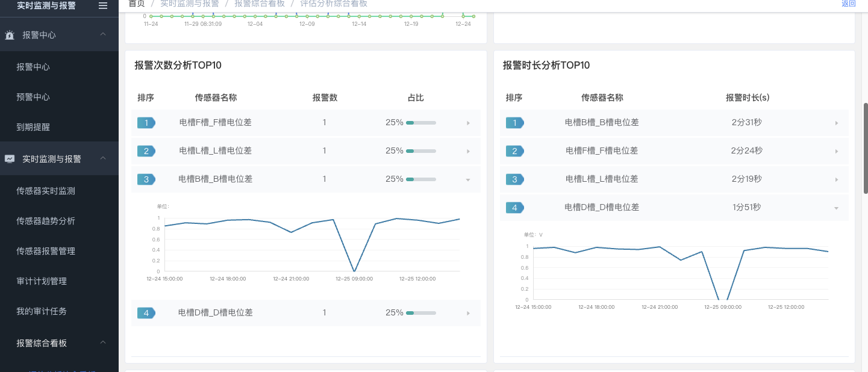
Task: Collapse the 实时监测与报警 menu group chevron
Action: pyautogui.click(x=103, y=158)
